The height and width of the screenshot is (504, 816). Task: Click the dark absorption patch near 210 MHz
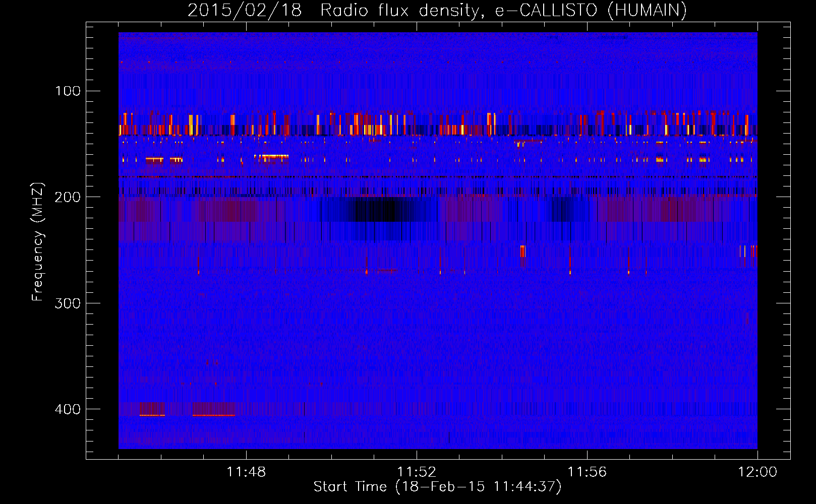(x=381, y=209)
